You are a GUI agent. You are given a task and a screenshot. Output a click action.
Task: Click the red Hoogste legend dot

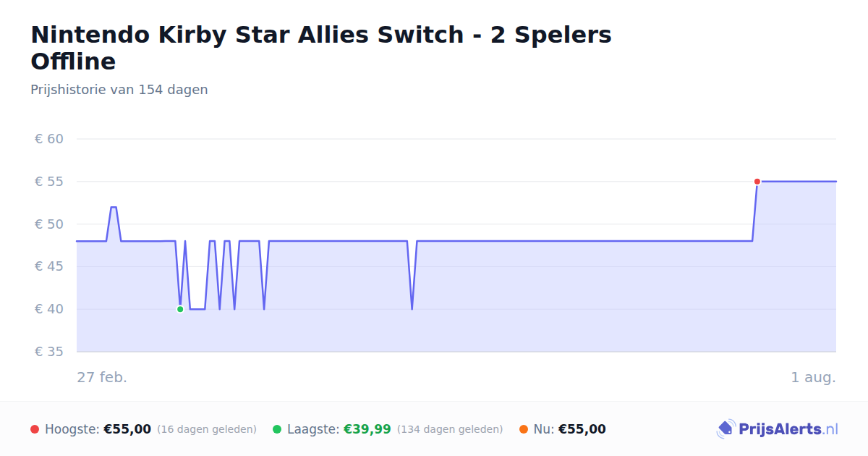click(x=35, y=429)
